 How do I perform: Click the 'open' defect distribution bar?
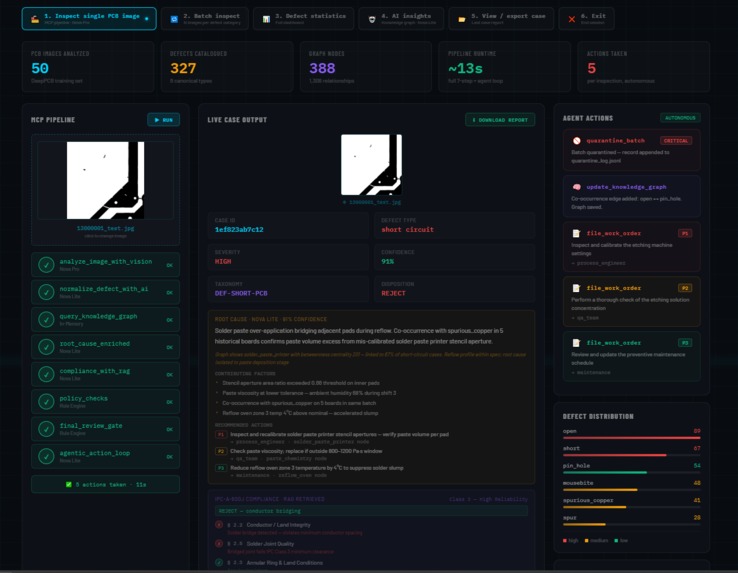[x=632, y=438]
